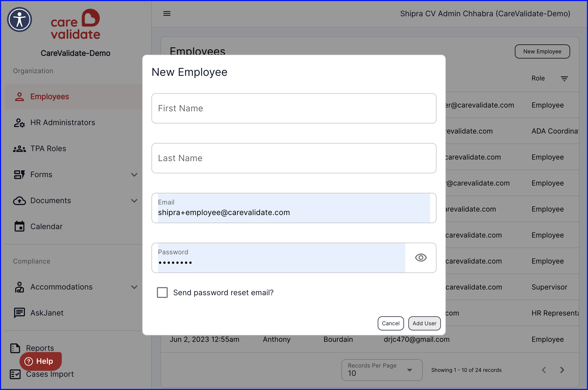Open HR Administrators menu item

73,123
